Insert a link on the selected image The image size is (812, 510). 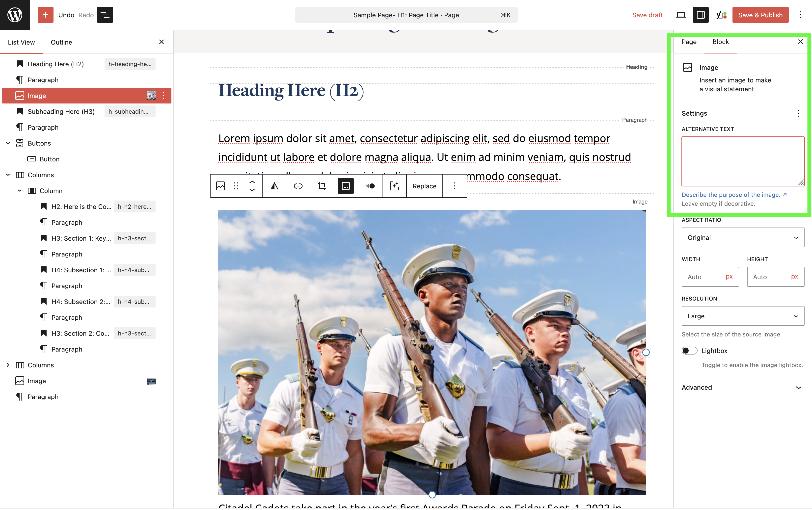[298, 186]
